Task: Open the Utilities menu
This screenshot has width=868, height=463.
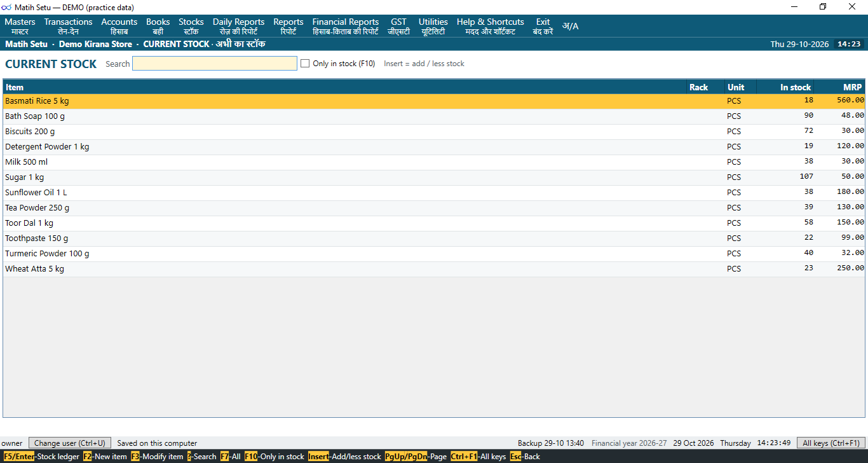Action: point(433,26)
